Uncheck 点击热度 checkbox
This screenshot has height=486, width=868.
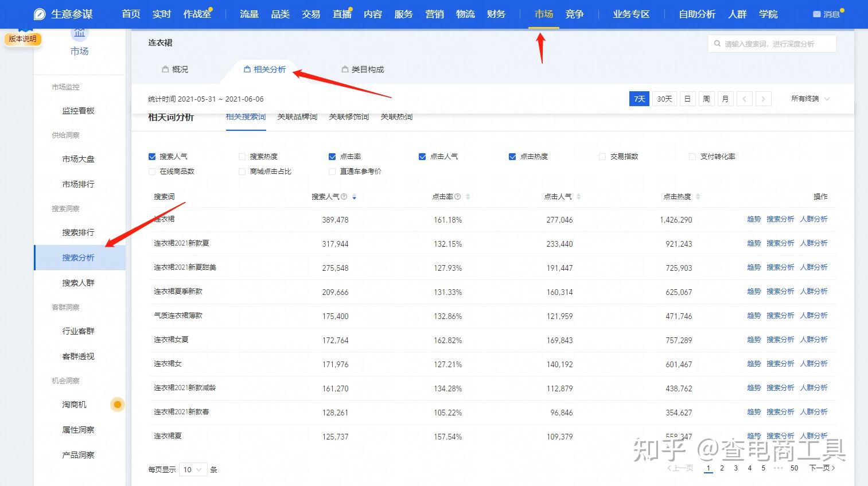512,156
